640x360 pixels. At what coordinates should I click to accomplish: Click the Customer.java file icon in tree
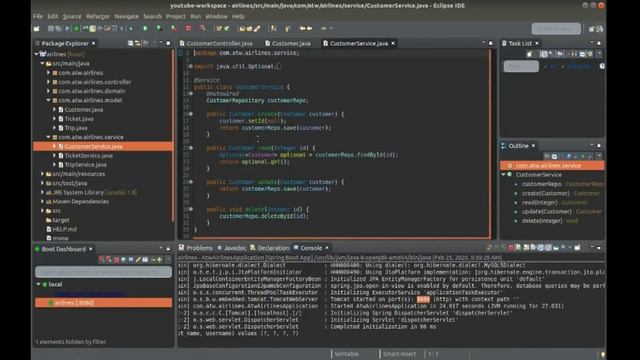tap(61, 109)
